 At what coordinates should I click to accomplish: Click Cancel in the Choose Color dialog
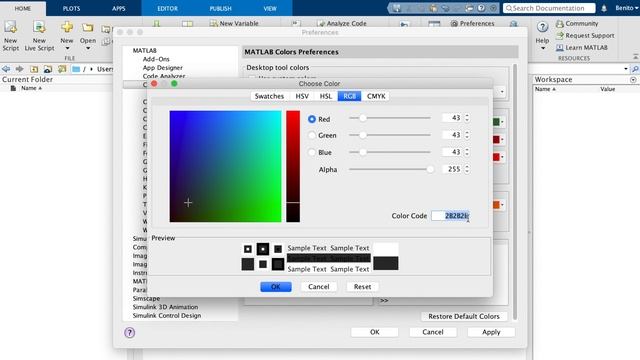click(x=319, y=287)
